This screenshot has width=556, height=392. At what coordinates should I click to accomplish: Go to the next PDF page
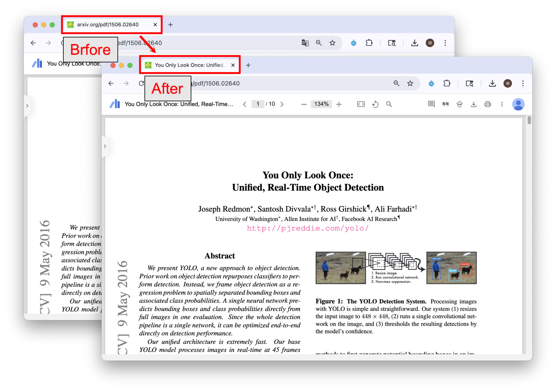pyautogui.click(x=282, y=104)
